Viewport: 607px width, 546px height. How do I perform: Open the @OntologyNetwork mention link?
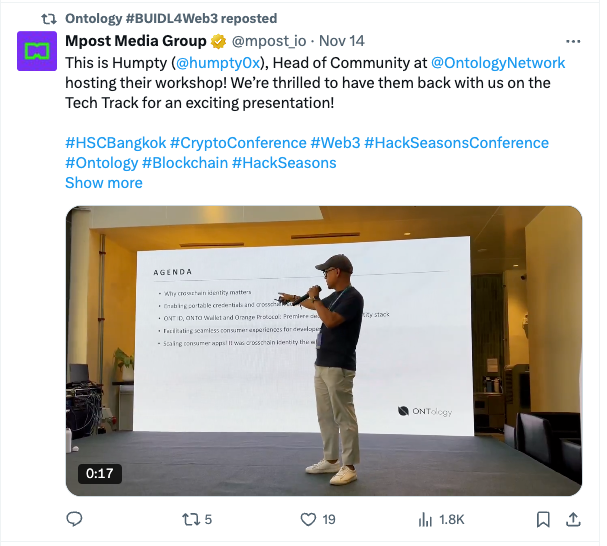[498, 62]
